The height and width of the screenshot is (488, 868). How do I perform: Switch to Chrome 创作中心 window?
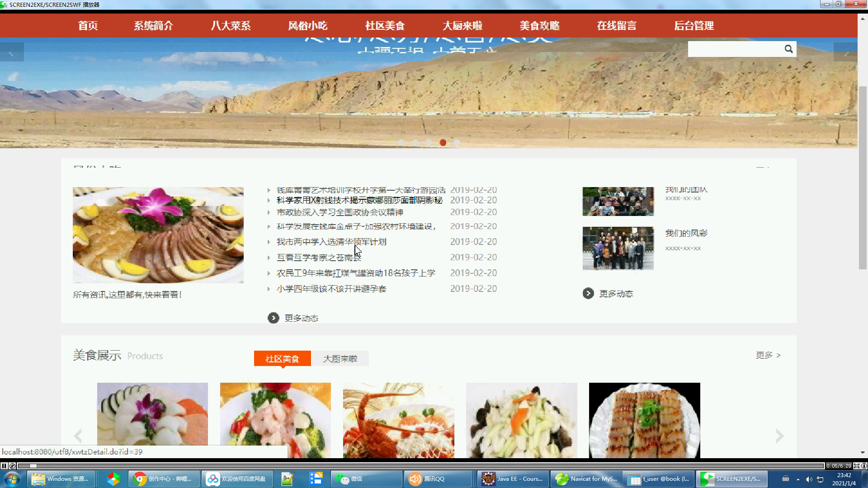click(x=164, y=479)
